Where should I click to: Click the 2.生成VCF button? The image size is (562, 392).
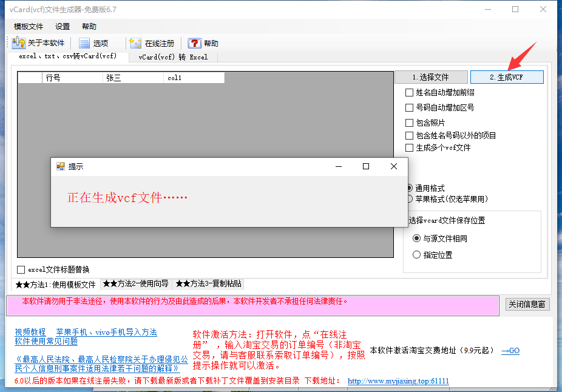coord(507,76)
